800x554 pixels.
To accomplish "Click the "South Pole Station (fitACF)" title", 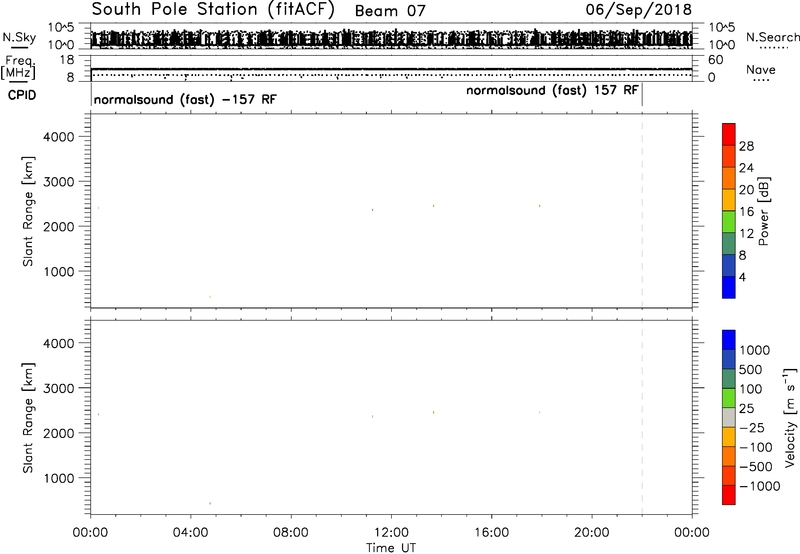I will click(x=213, y=10).
